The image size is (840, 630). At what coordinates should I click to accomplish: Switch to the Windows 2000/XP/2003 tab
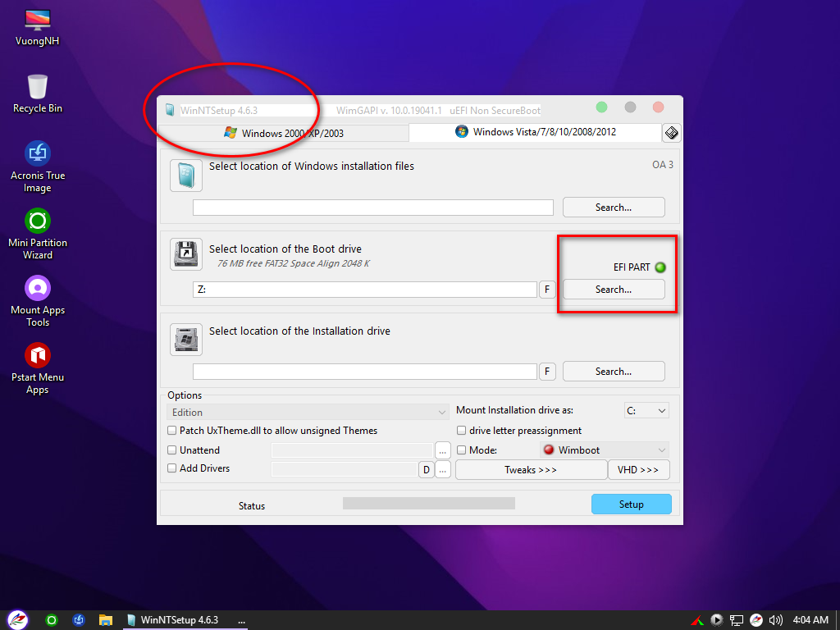click(x=283, y=133)
